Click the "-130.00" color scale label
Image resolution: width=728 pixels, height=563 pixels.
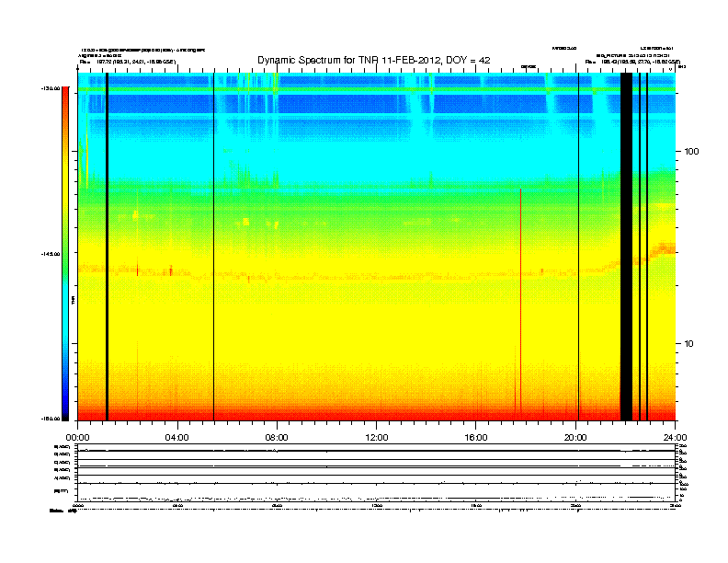pyautogui.click(x=51, y=88)
